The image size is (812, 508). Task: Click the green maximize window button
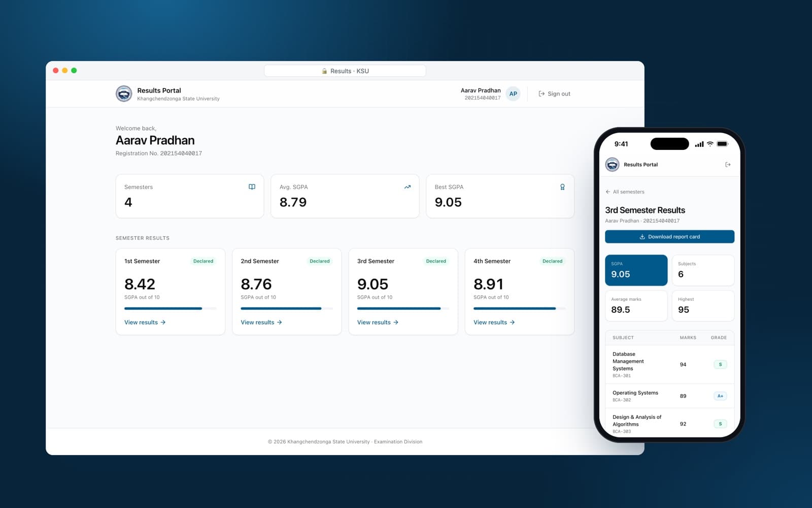click(74, 71)
